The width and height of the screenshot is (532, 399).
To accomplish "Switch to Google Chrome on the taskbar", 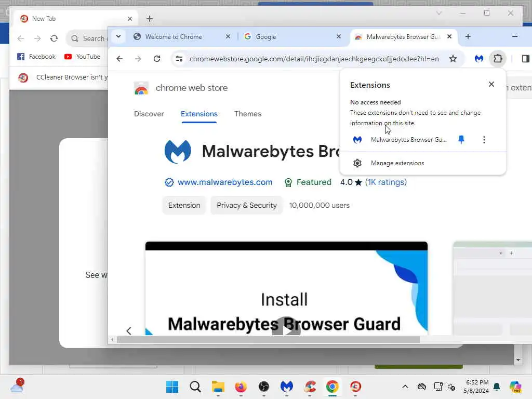I will coord(332,387).
